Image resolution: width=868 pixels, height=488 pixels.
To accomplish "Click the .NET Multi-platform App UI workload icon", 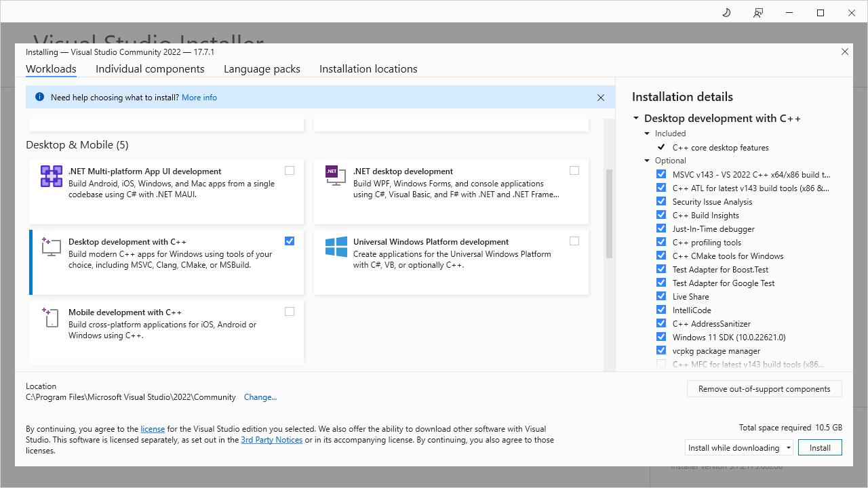I will [x=51, y=176].
